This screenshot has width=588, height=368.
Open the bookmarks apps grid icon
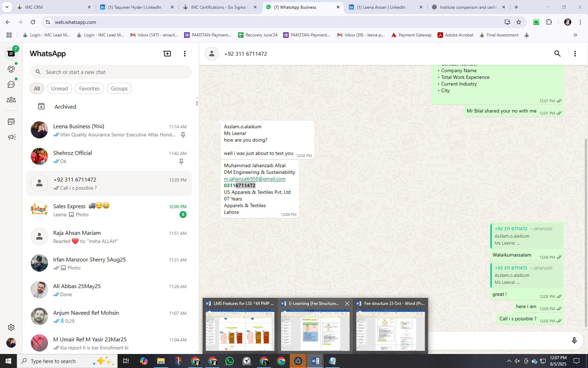point(9,35)
